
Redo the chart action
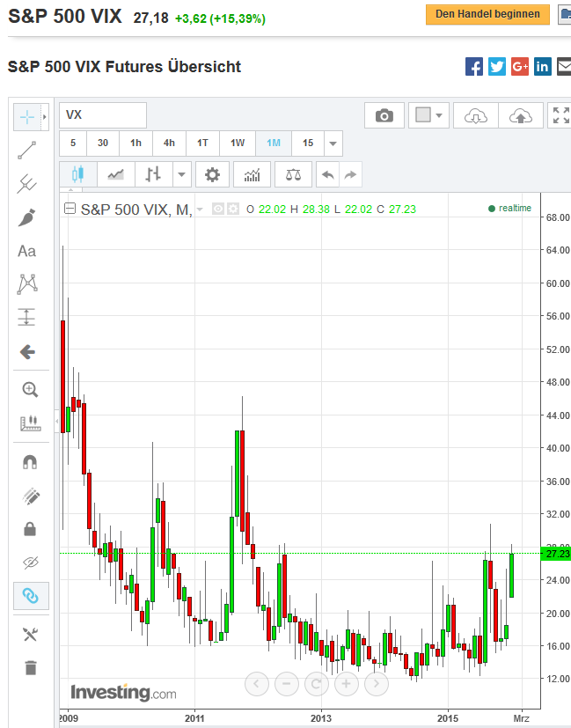pos(351,174)
